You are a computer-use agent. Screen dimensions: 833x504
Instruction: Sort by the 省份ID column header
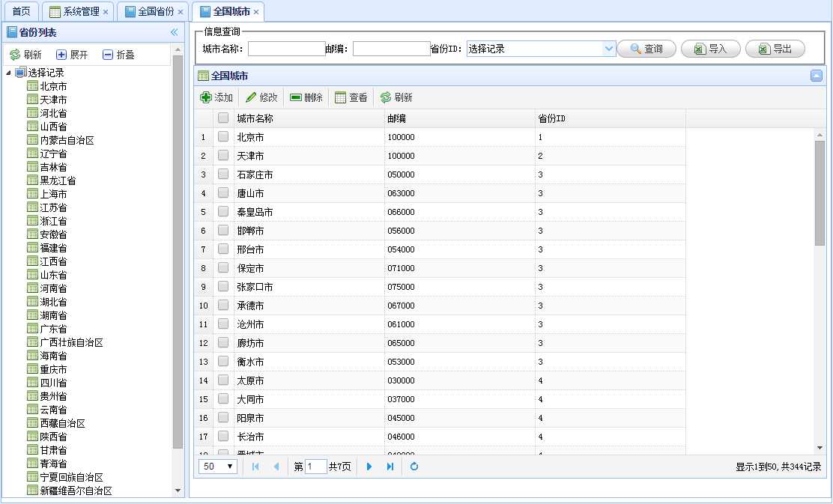(611, 118)
